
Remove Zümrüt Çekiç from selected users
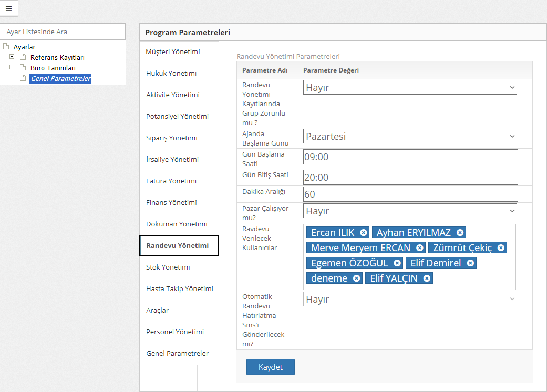(501, 248)
